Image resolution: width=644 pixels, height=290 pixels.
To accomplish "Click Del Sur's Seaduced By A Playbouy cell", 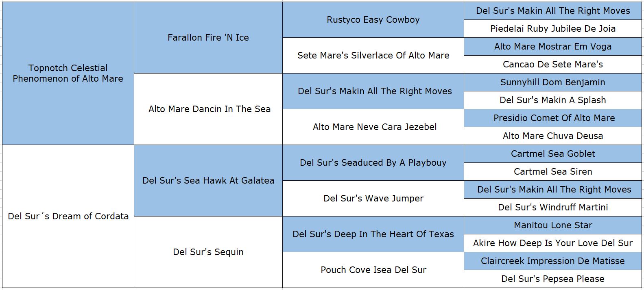I will 373,162.
